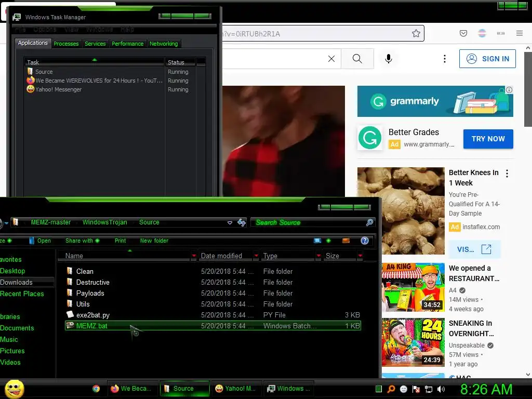
Task: Bookmark the page with the star icon
Action: pos(416,33)
